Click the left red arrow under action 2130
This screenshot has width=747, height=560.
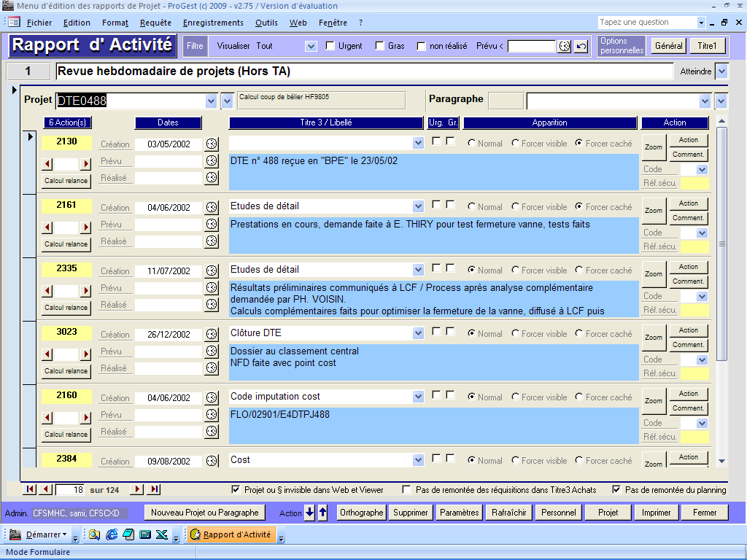click(47, 164)
